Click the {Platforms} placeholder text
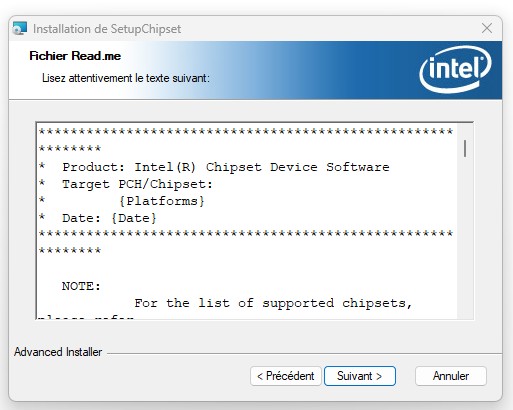The image size is (513, 410). pyautogui.click(x=162, y=201)
